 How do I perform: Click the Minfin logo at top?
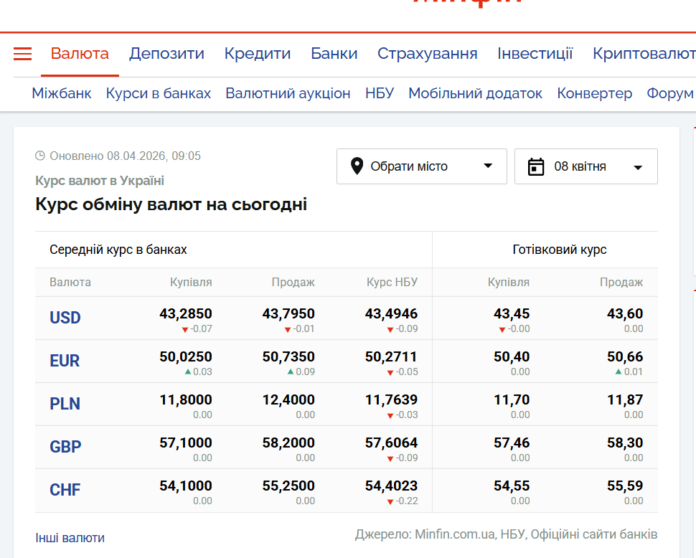tap(467, 4)
